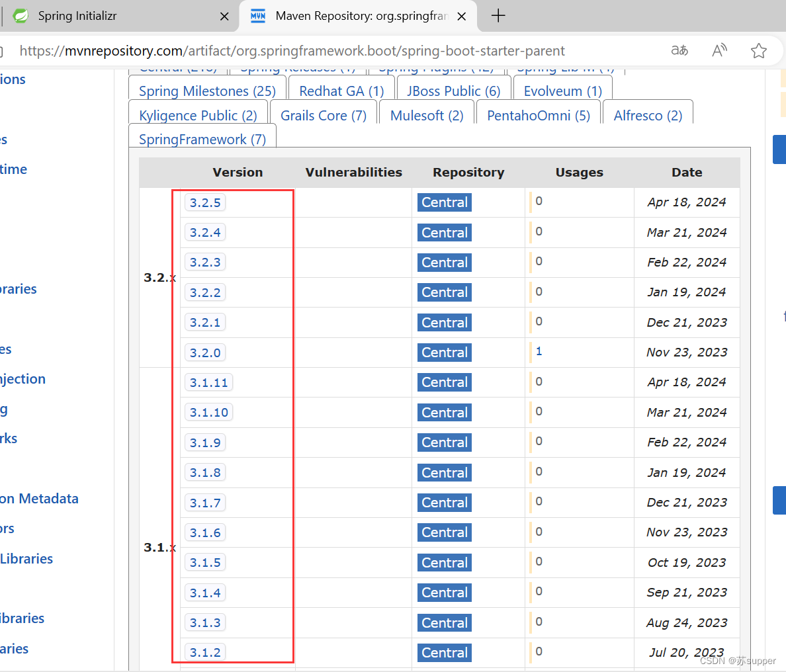The width and height of the screenshot is (786, 672).
Task: Open the Redhat GA (1) tab
Action: click(341, 91)
